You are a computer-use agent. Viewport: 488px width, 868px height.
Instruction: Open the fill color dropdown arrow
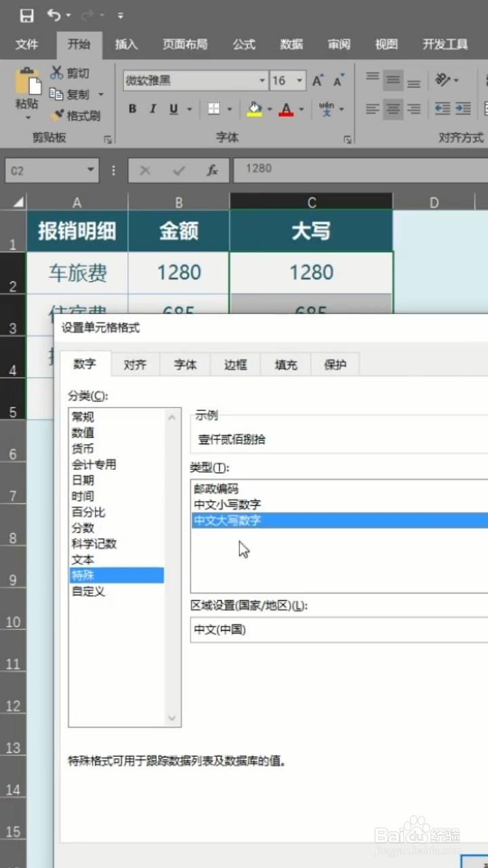click(270, 108)
